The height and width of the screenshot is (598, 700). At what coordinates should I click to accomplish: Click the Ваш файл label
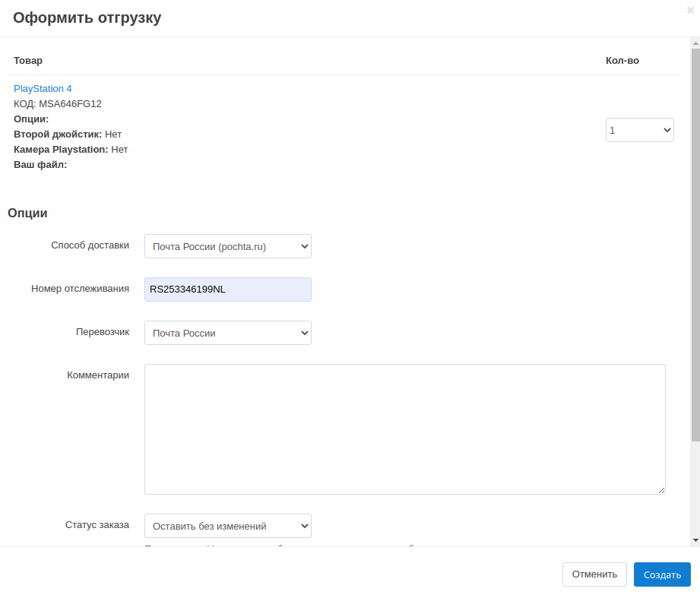pyautogui.click(x=40, y=165)
